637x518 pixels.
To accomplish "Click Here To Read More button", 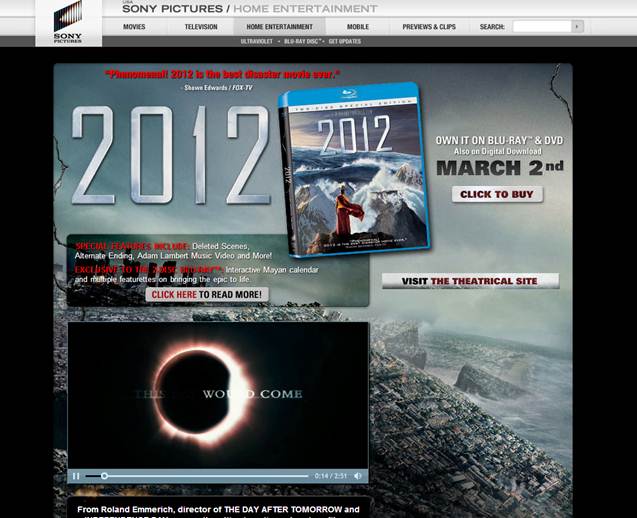I will 207,295.
